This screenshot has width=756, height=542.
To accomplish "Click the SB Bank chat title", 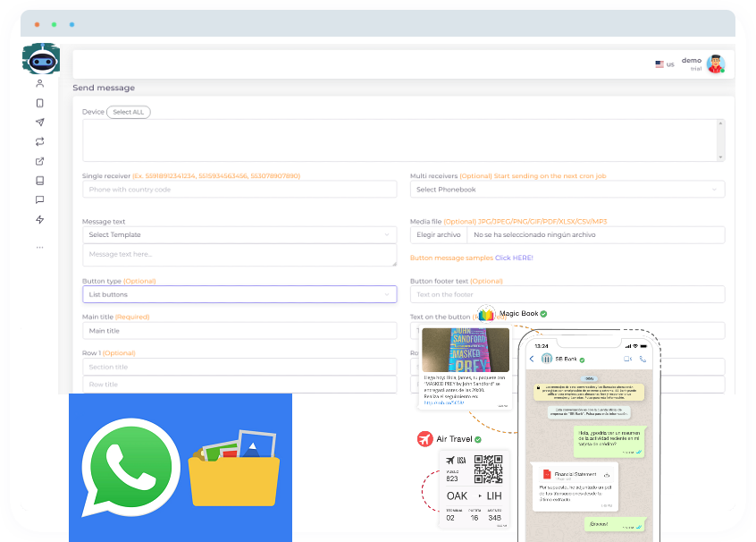I will tap(566, 359).
